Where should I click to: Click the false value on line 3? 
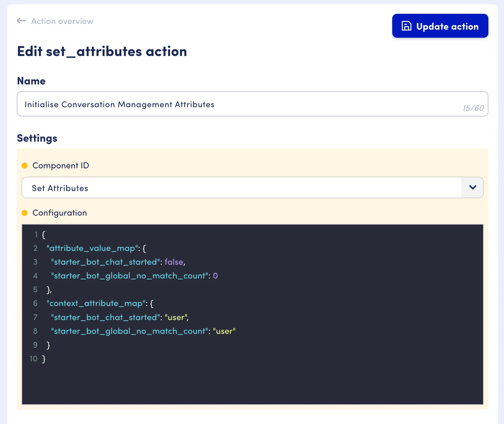tap(174, 262)
